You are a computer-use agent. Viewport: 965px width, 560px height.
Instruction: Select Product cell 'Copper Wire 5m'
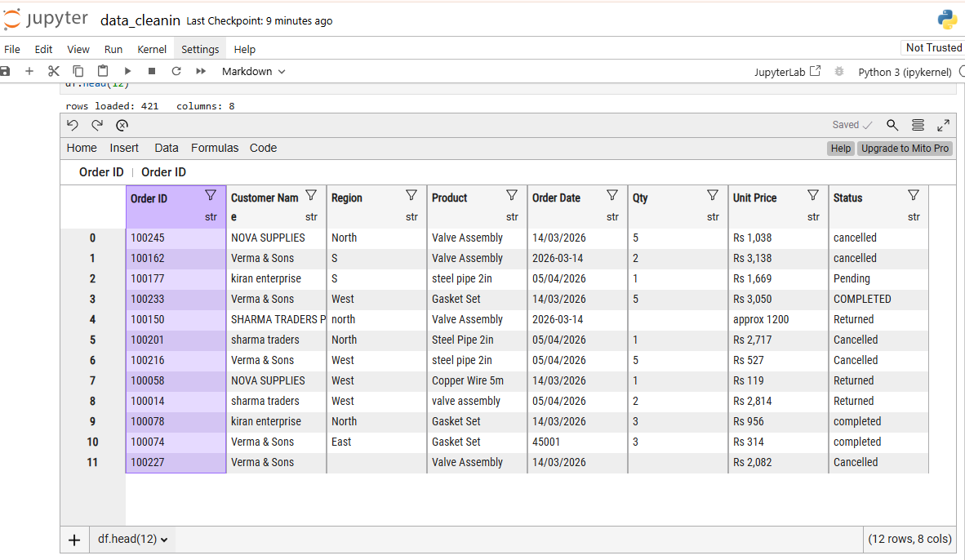coord(476,381)
